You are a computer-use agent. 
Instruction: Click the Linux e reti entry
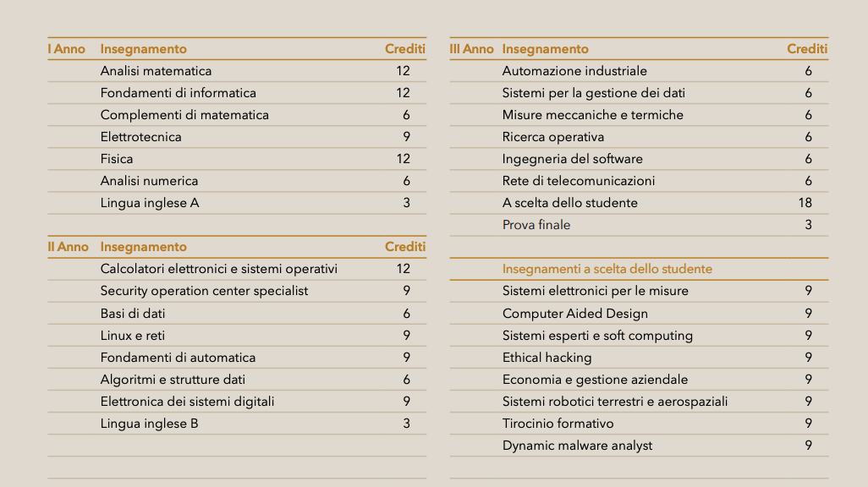coord(132,336)
